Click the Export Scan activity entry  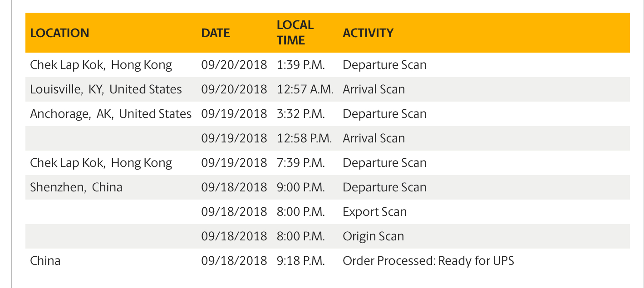pyautogui.click(x=374, y=212)
